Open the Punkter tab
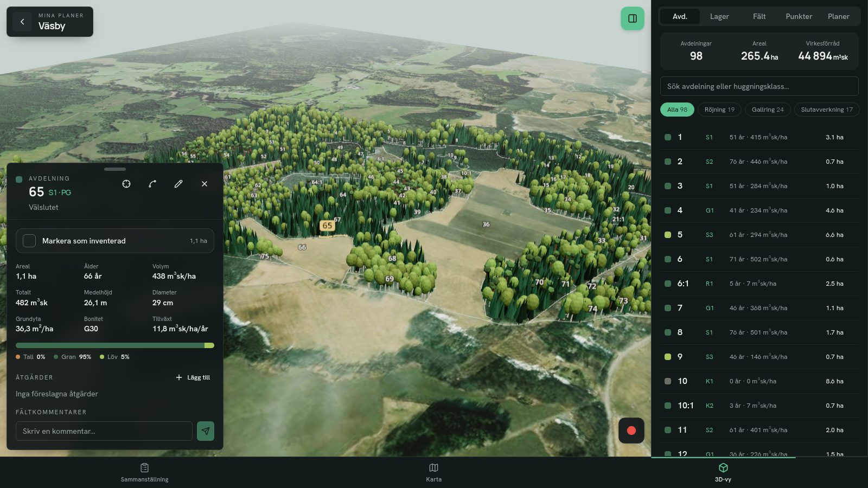 (x=799, y=16)
